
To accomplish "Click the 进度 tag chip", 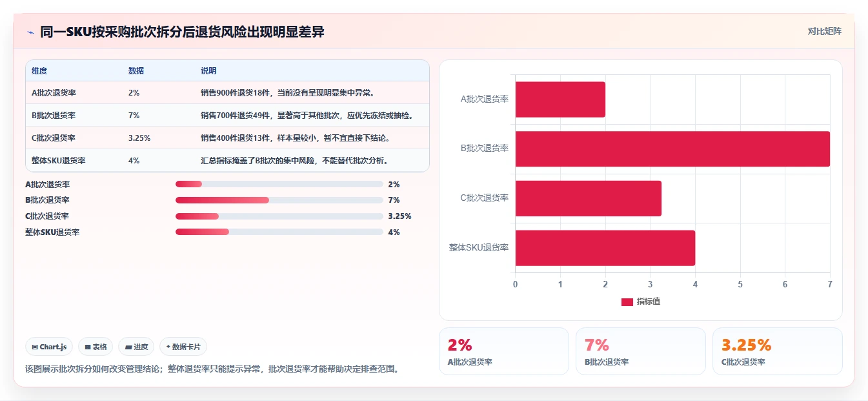I will coord(136,347).
